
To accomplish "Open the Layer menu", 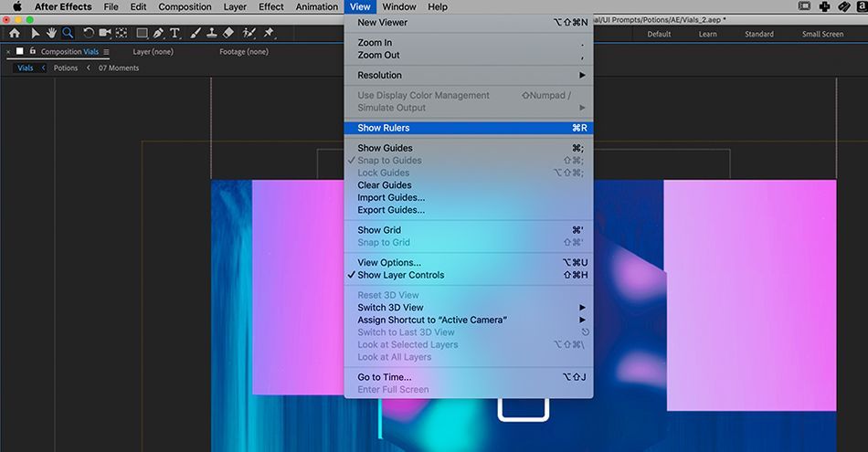I will click(235, 6).
